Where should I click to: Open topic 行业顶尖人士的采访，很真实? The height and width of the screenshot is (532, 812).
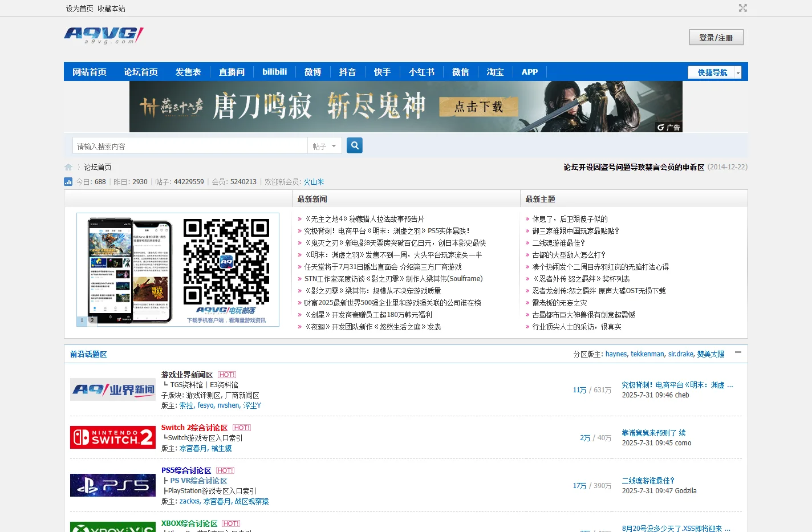click(576, 327)
